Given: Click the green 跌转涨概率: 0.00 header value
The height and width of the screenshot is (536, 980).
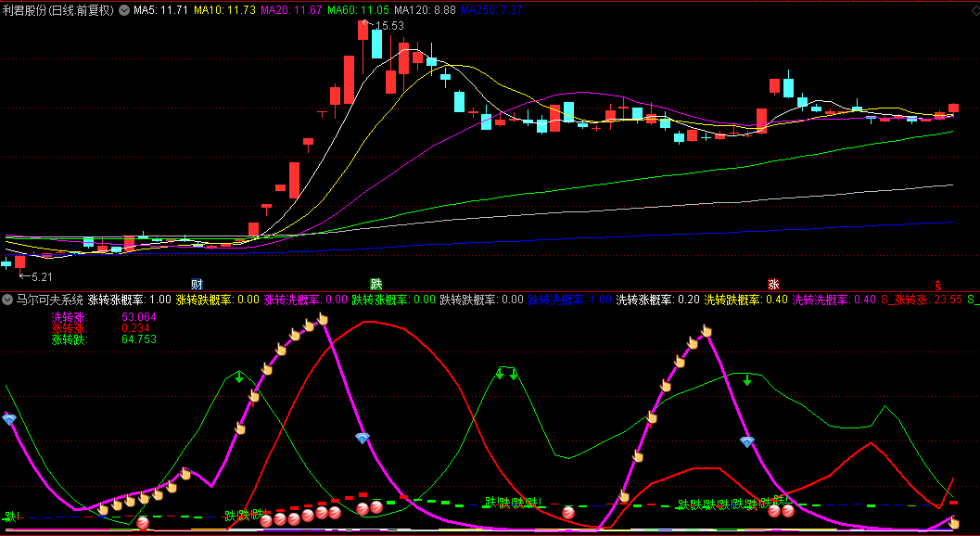Looking at the screenshot, I should pyautogui.click(x=393, y=300).
